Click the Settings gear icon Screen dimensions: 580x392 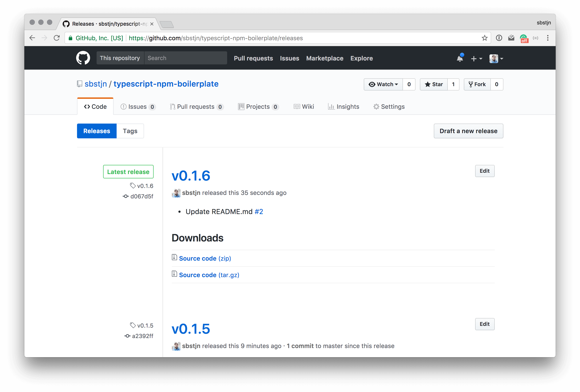[x=375, y=106]
